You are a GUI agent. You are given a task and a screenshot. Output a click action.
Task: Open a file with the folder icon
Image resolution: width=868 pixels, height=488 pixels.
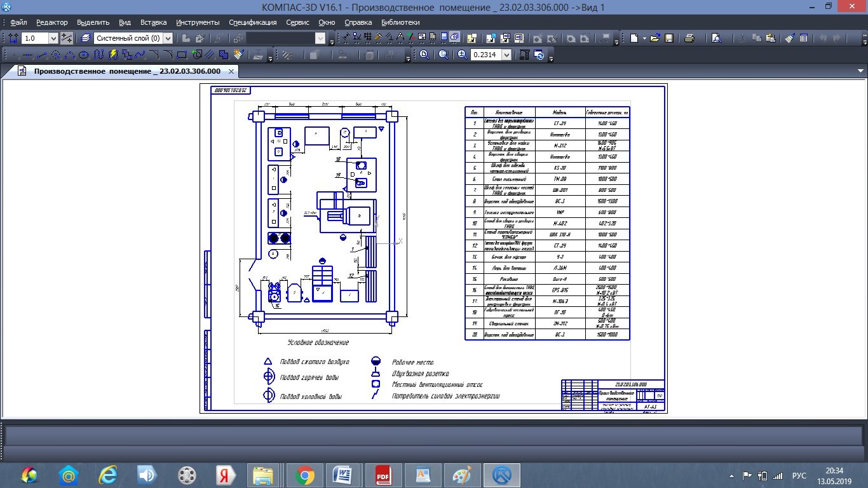655,39
